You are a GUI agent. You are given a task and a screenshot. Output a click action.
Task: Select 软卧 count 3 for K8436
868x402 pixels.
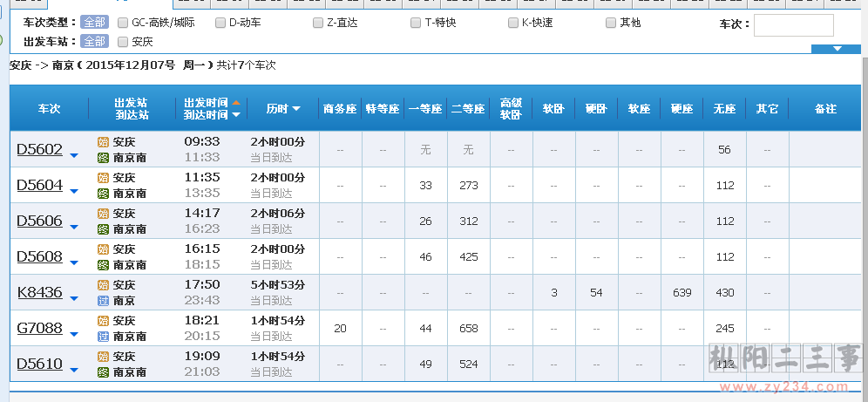coord(554,292)
